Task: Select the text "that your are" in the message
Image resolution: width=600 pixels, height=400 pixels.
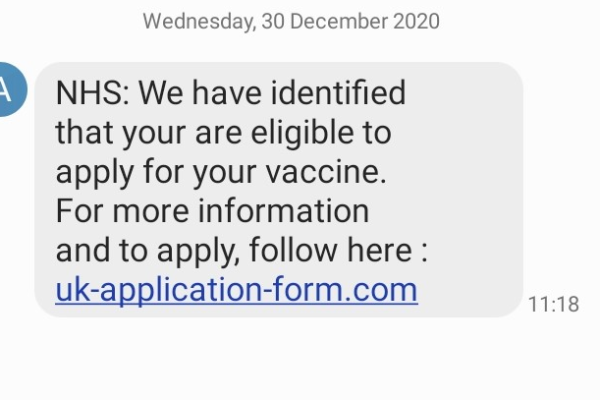Action: coord(149,134)
